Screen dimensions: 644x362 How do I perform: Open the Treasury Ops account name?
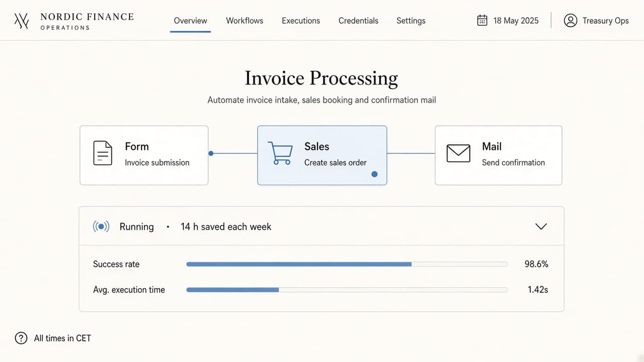(x=606, y=21)
